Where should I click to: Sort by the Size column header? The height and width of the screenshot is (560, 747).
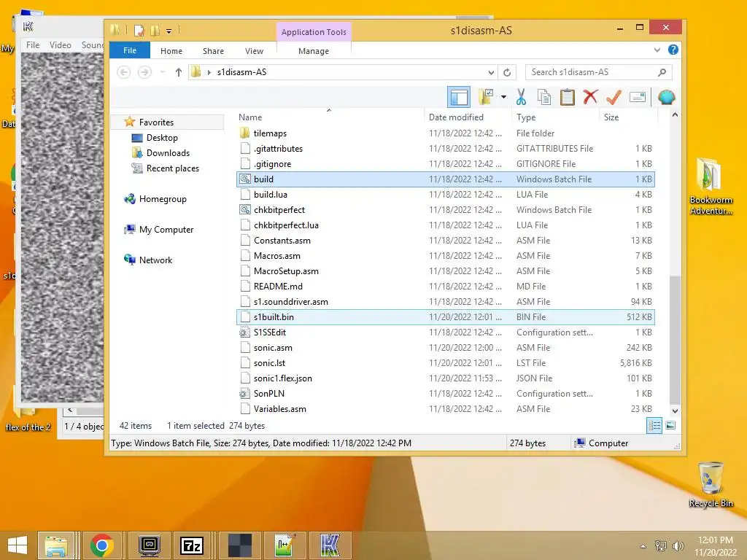pyautogui.click(x=628, y=117)
